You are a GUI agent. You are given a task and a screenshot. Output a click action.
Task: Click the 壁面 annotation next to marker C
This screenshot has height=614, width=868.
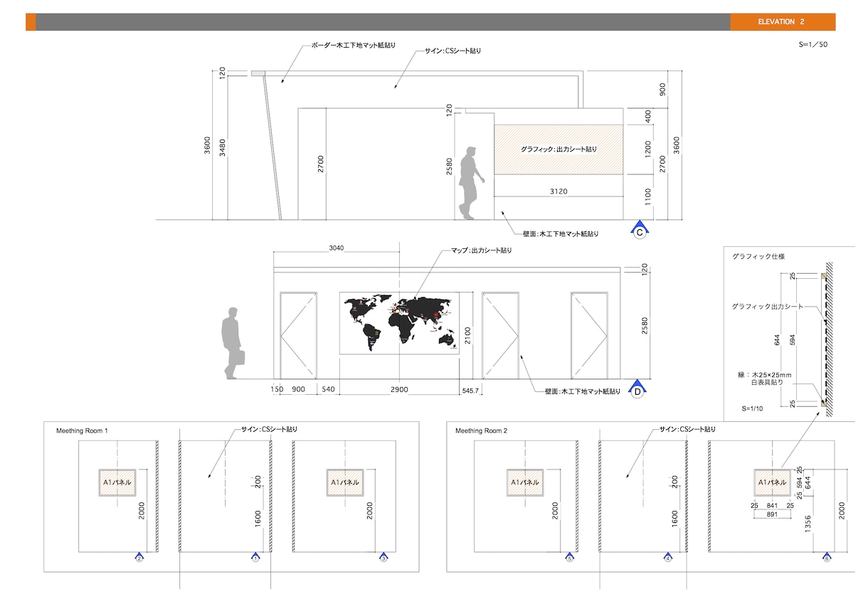pos(561,233)
